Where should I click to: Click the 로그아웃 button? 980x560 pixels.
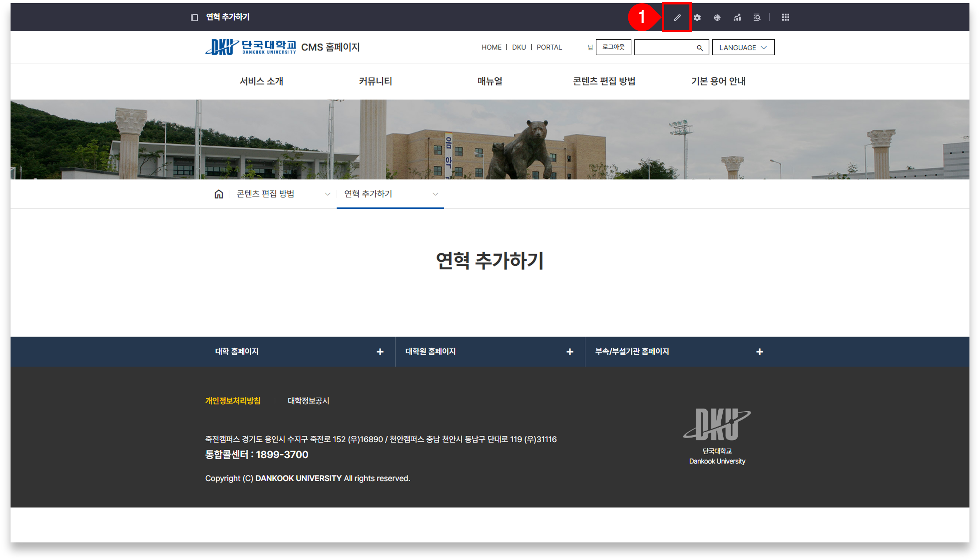tap(613, 47)
